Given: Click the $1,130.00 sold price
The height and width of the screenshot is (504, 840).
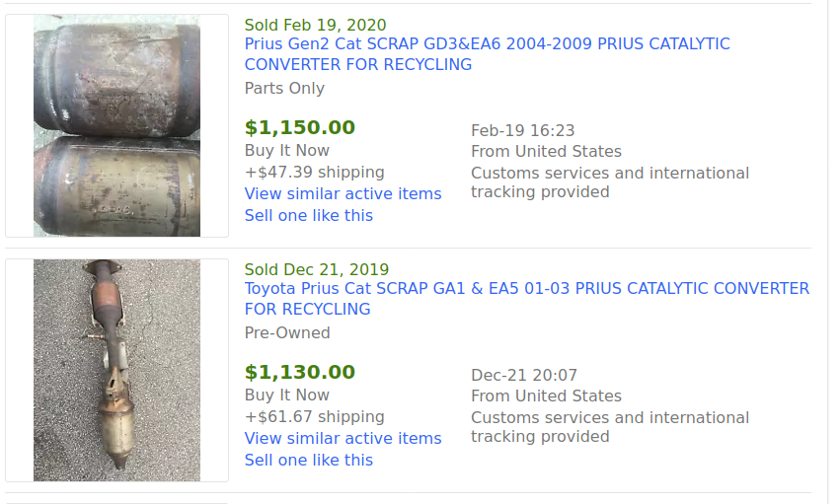Looking at the screenshot, I should pyautogui.click(x=299, y=372).
